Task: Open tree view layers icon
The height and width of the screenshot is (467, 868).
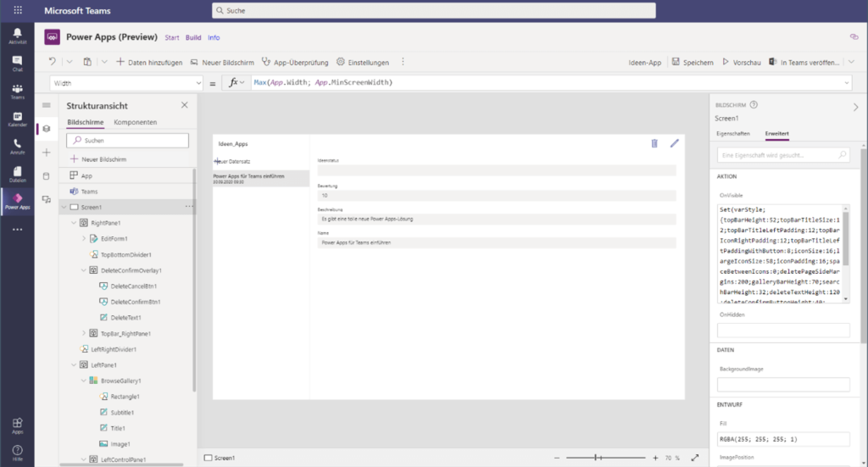Action: coord(47,128)
